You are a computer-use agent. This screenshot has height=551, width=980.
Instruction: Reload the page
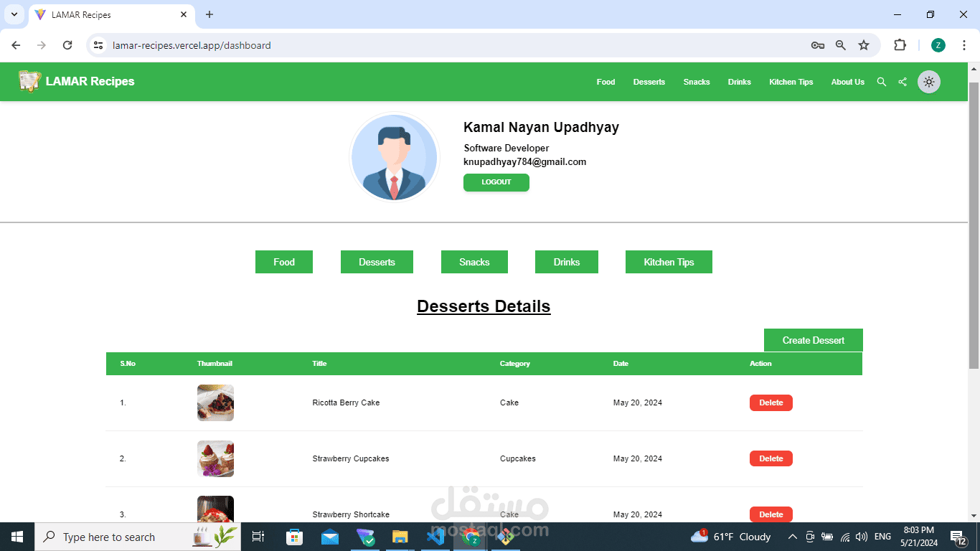pyautogui.click(x=67, y=45)
